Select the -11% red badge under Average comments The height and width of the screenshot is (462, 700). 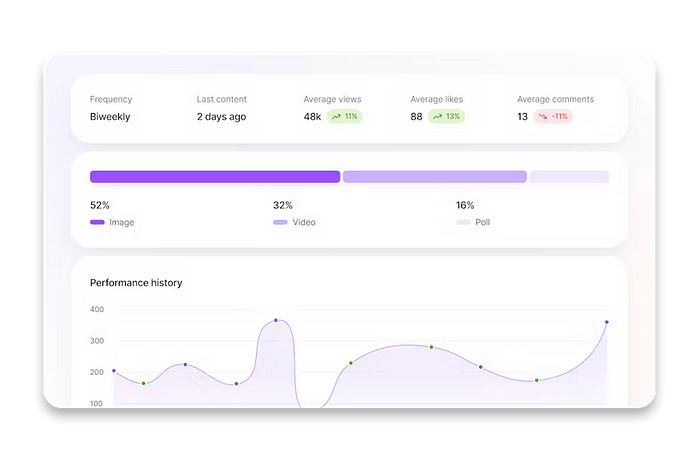pyautogui.click(x=553, y=117)
